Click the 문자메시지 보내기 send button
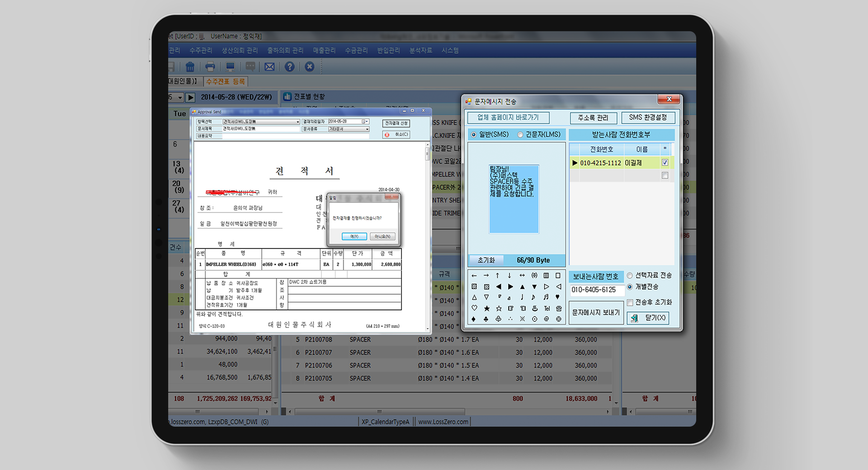The height and width of the screenshot is (470, 868). (596, 313)
